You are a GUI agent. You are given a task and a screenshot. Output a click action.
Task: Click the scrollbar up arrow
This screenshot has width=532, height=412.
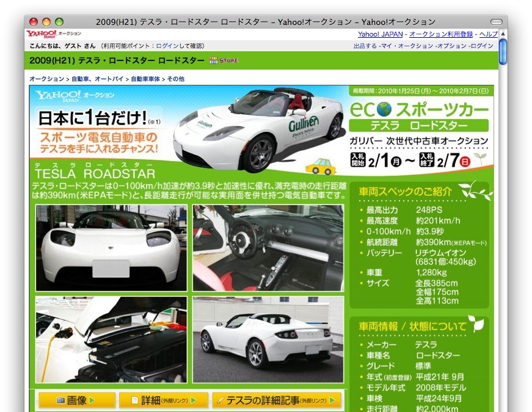pyautogui.click(x=503, y=34)
